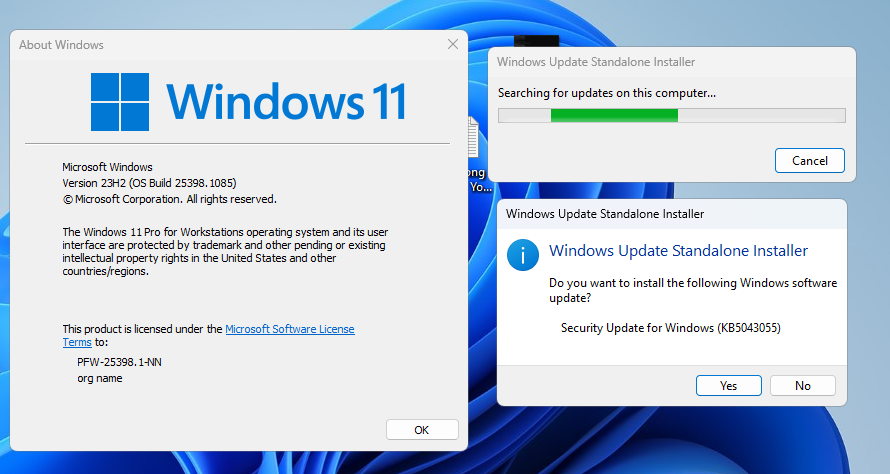This screenshot has height=474, width=890.
Task: Cancel the update search
Action: click(x=809, y=161)
